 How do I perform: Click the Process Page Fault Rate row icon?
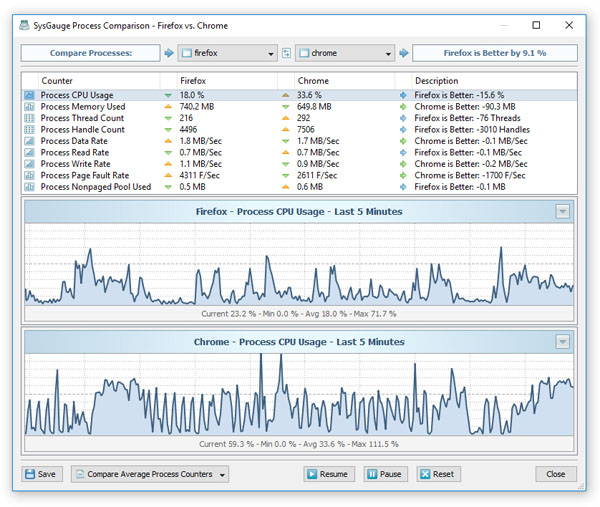pyautogui.click(x=29, y=175)
